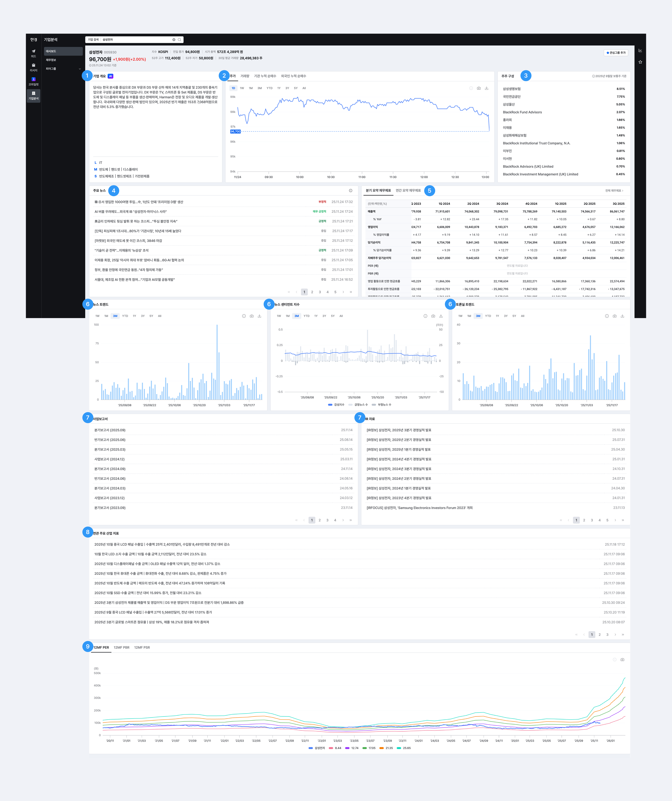672x801 pixels.
Task: Open the 코파일럿 sidebar icon
Action: point(34,80)
